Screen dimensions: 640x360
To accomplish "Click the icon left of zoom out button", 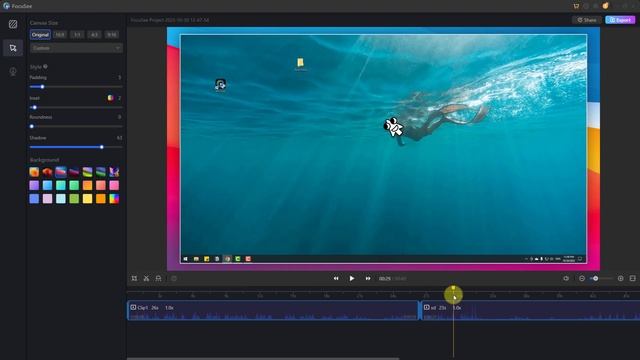I will point(566,278).
